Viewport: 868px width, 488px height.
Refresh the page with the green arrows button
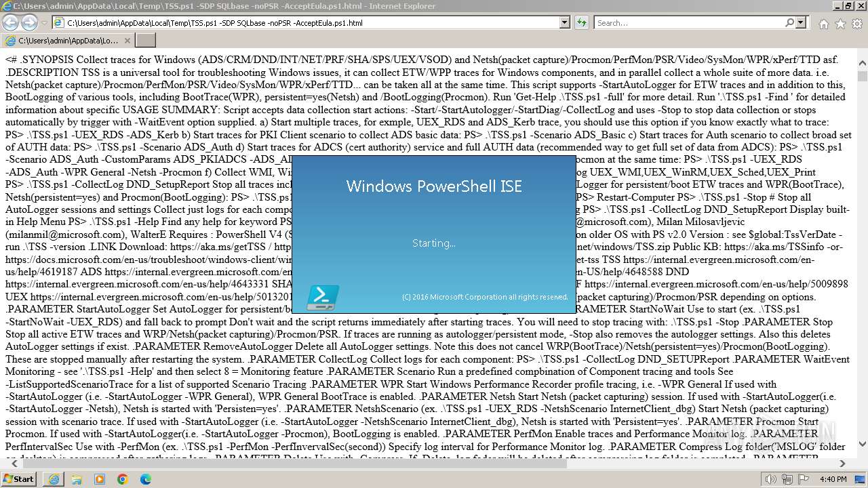pos(581,22)
